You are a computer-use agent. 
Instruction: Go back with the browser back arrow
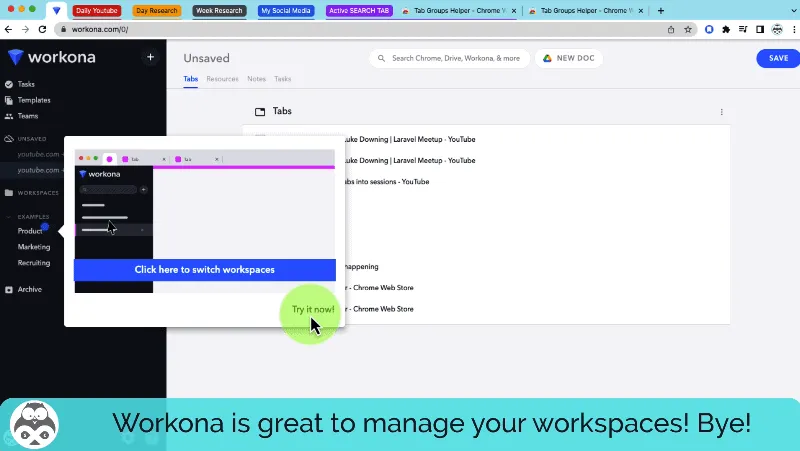tap(8, 30)
